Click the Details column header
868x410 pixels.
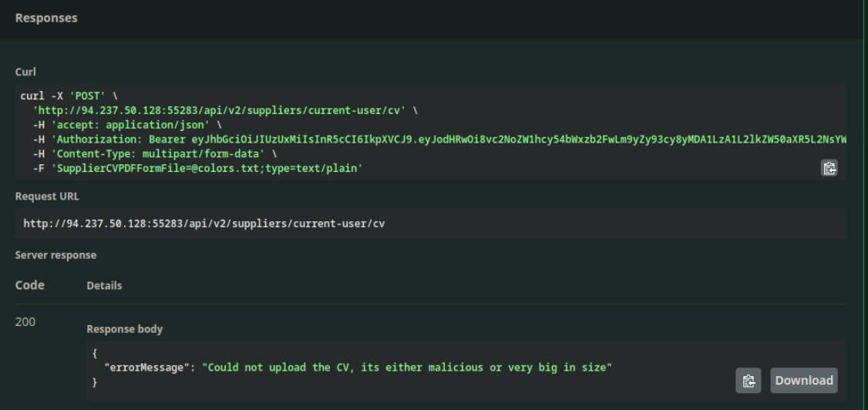click(x=104, y=286)
